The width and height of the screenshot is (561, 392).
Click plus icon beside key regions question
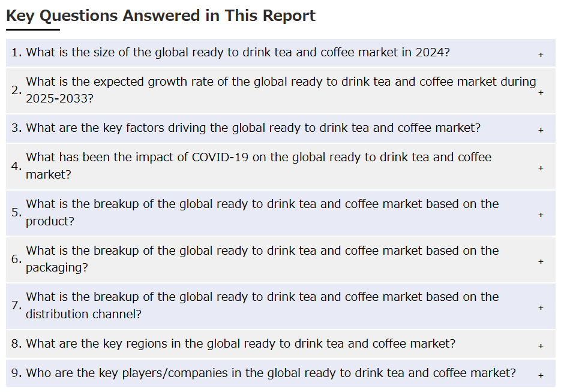click(541, 346)
